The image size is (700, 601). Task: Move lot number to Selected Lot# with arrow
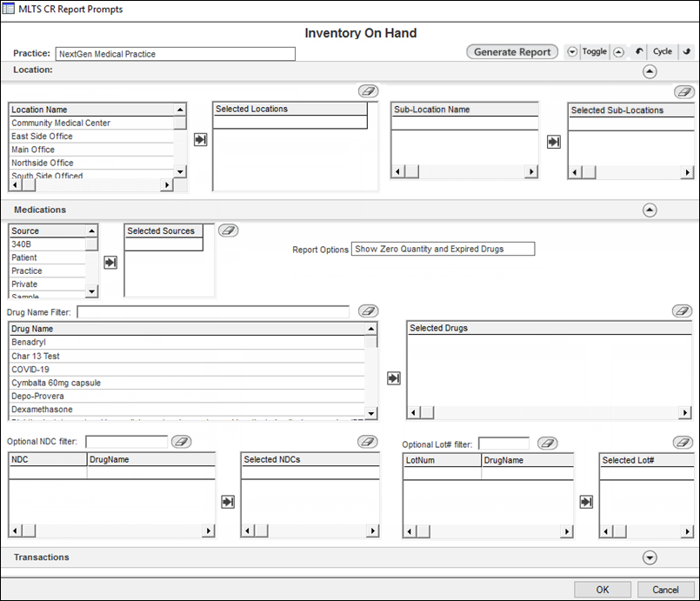586,502
